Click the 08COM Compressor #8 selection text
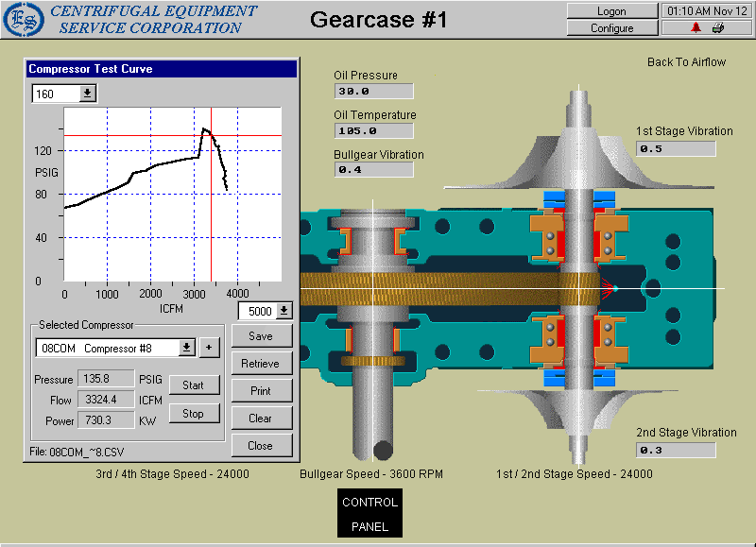The image size is (756, 547). click(x=97, y=349)
